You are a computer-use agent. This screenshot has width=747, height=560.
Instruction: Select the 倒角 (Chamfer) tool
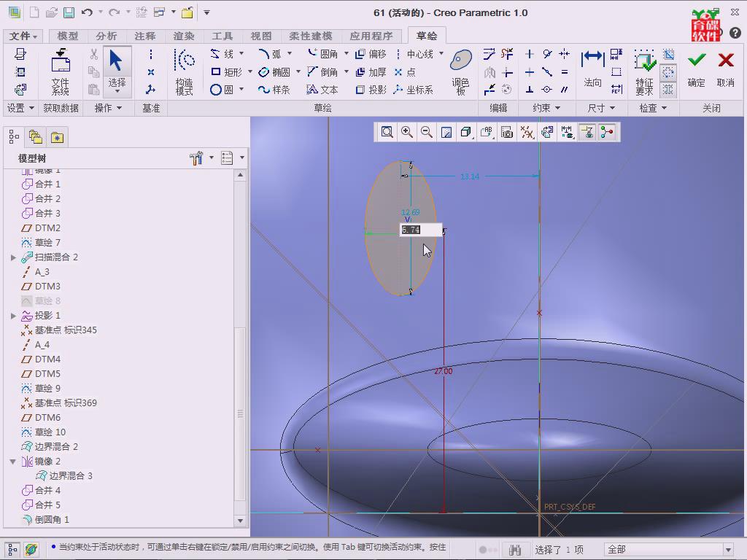(x=323, y=72)
